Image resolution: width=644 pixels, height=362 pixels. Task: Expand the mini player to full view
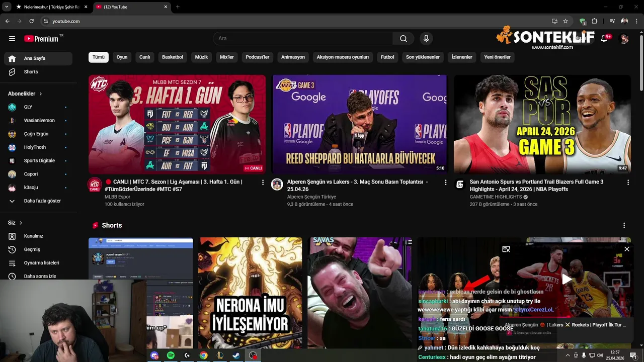[x=506, y=249]
